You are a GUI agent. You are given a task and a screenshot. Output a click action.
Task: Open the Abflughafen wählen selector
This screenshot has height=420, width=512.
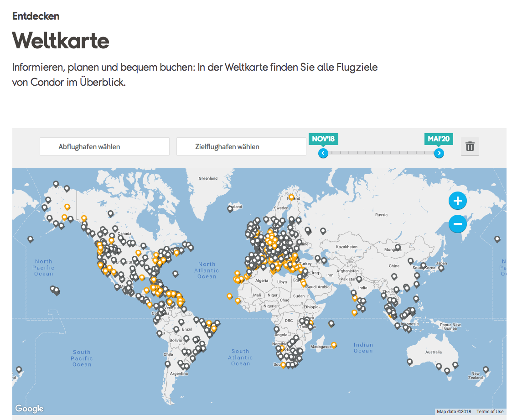click(104, 146)
